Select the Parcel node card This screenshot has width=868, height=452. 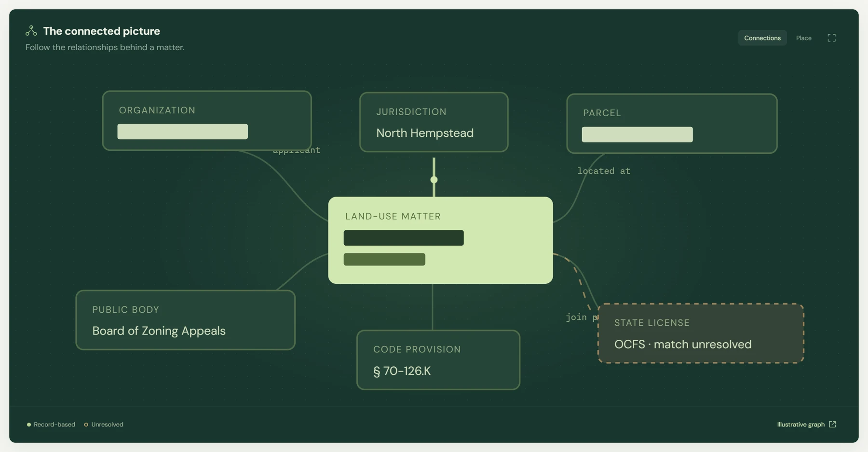pyautogui.click(x=672, y=123)
